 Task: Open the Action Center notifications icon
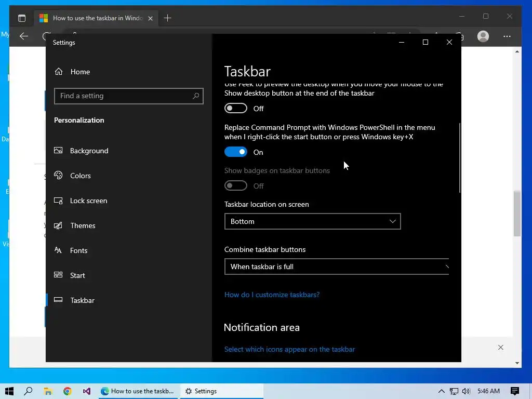[515, 391]
